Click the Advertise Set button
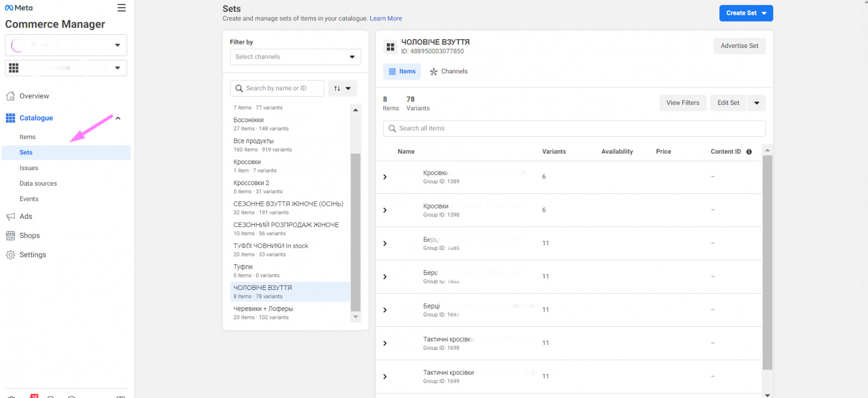 coord(739,46)
